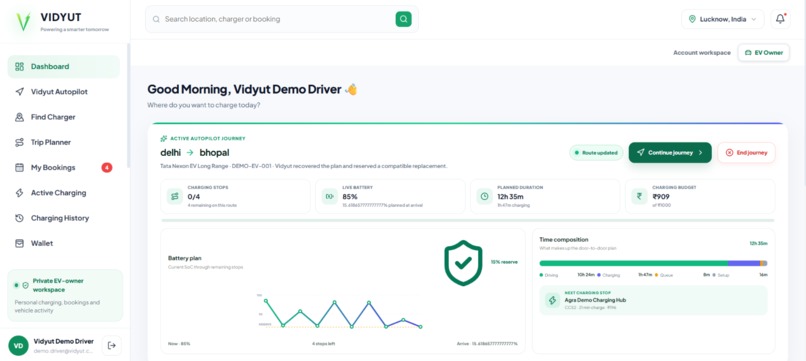Click the Time composition heading
The image size is (806, 361).
click(564, 240)
